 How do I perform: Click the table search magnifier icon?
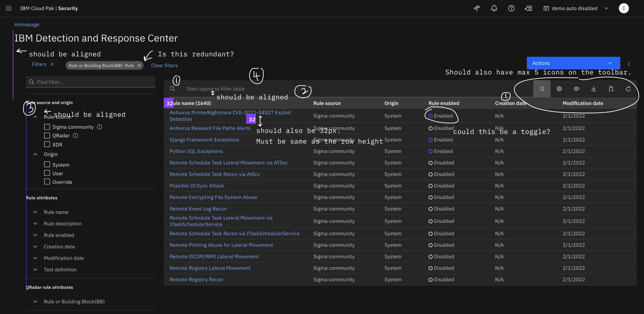click(172, 89)
